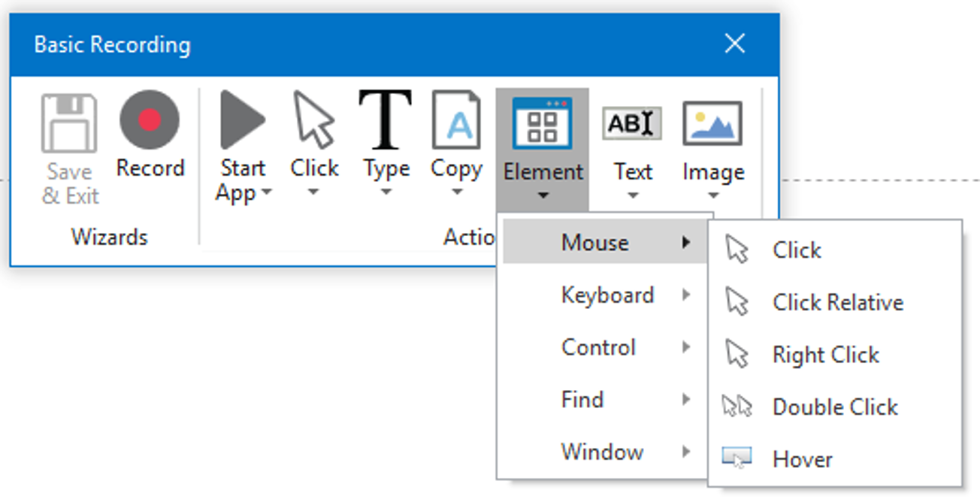The image size is (980, 499).
Task: Select the Click action icon
Action: click(x=315, y=120)
